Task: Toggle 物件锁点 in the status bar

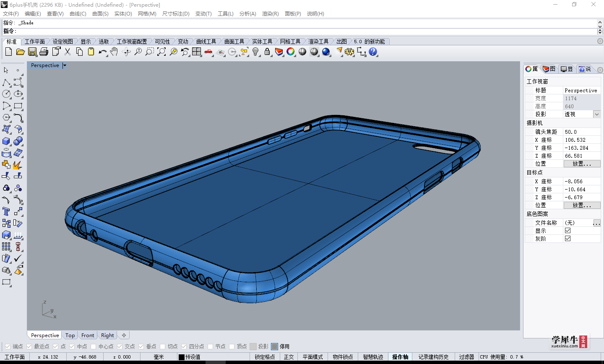Action: (x=343, y=357)
